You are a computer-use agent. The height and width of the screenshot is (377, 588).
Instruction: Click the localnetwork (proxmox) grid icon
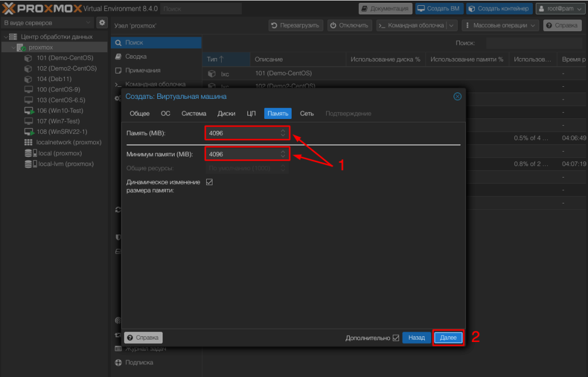coord(28,143)
